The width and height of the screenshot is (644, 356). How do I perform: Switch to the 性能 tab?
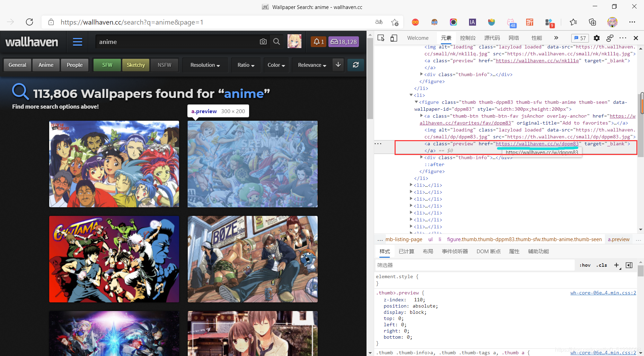coord(537,38)
